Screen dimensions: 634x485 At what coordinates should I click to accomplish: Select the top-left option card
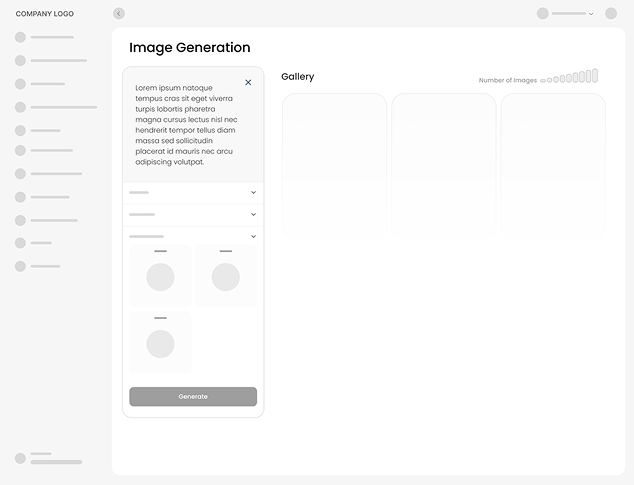coord(160,275)
